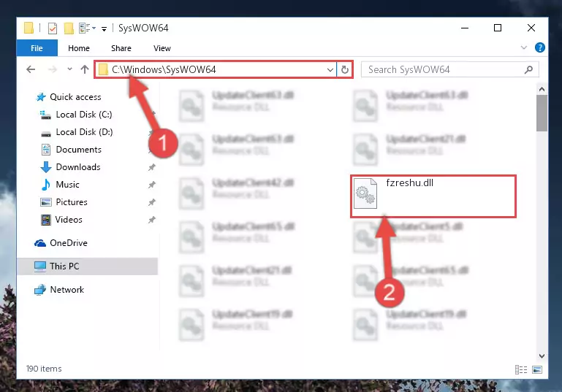The image size is (562, 392).
Task: Click the Music note icon
Action: 46,185
